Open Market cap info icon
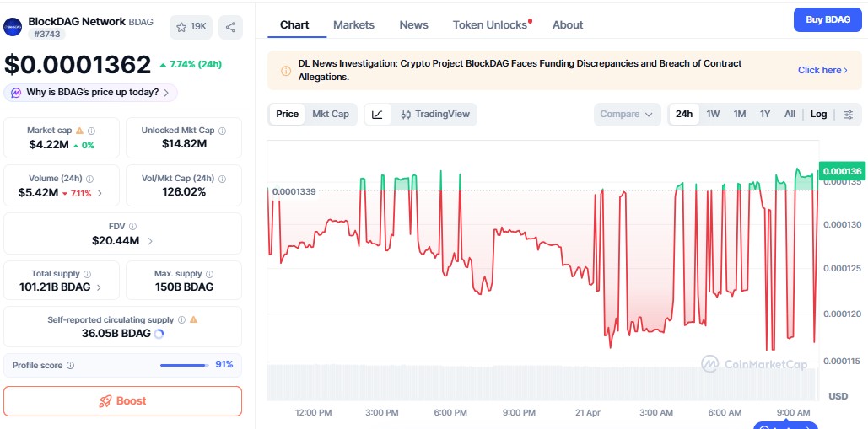The width and height of the screenshot is (868, 429). 91,131
